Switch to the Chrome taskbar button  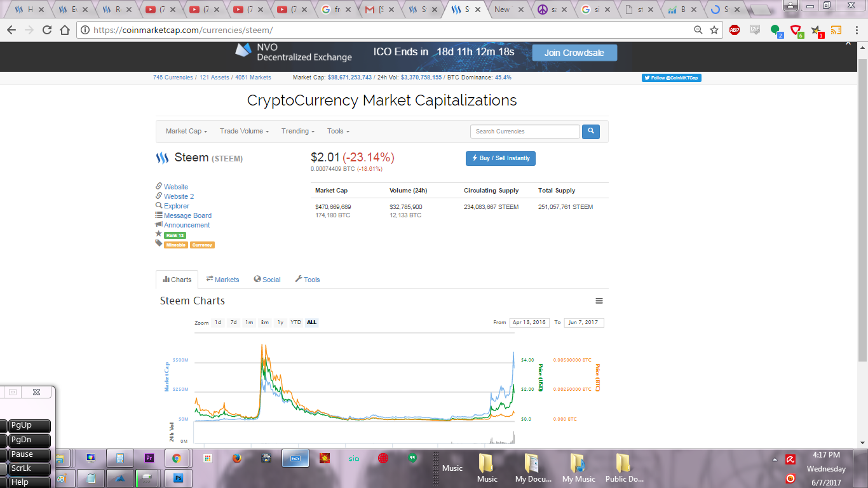(177, 457)
